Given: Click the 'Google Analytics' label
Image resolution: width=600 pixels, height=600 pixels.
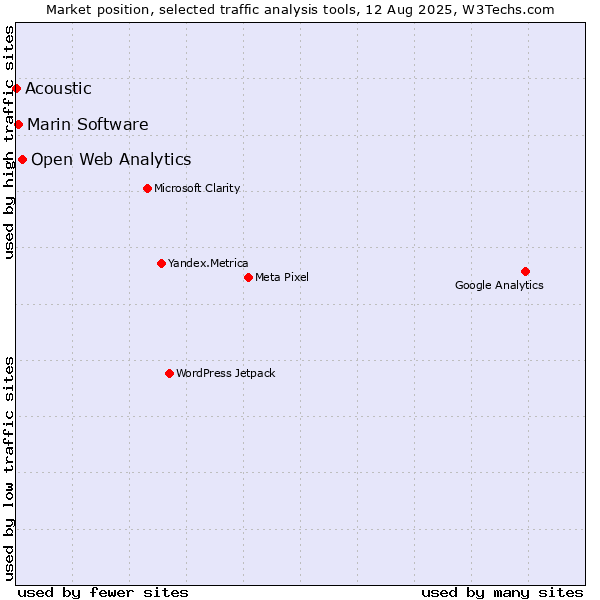Looking at the screenshot, I should (499, 285).
